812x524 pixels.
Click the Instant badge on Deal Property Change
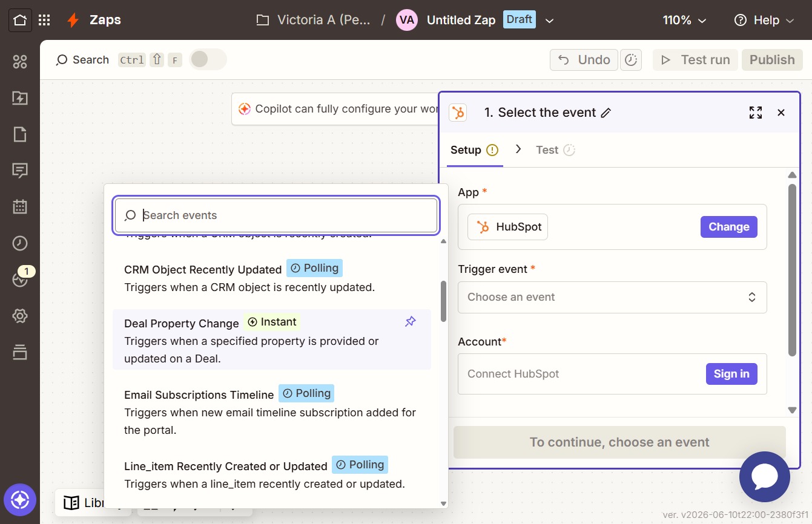click(272, 322)
